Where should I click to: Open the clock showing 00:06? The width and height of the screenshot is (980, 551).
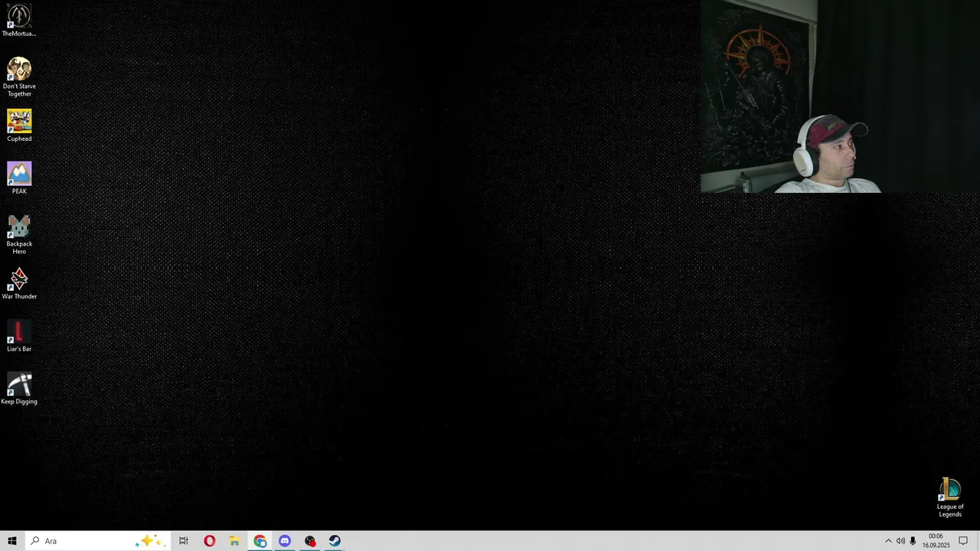[x=936, y=541]
